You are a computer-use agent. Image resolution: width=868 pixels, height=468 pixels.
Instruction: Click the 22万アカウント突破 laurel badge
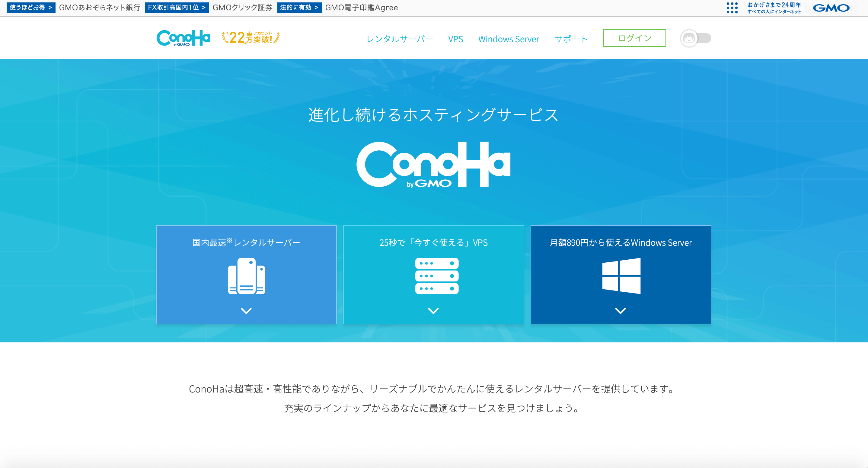pyautogui.click(x=251, y=38)
